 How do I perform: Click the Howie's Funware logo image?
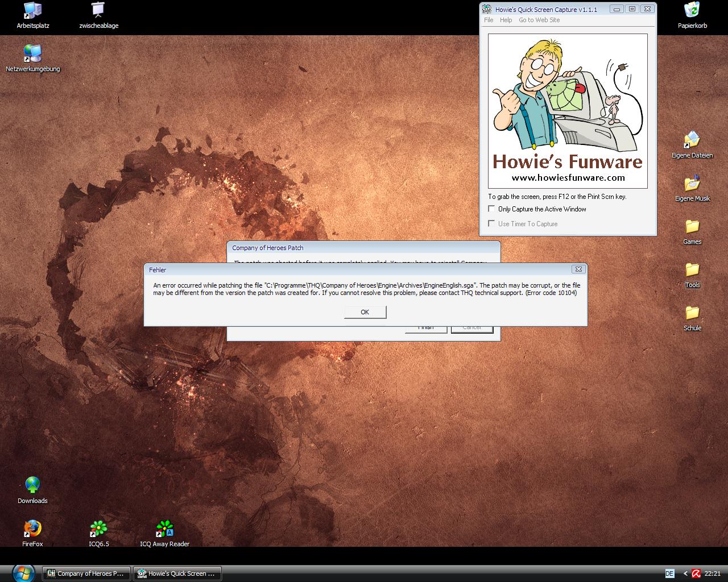tap(568, 111)
